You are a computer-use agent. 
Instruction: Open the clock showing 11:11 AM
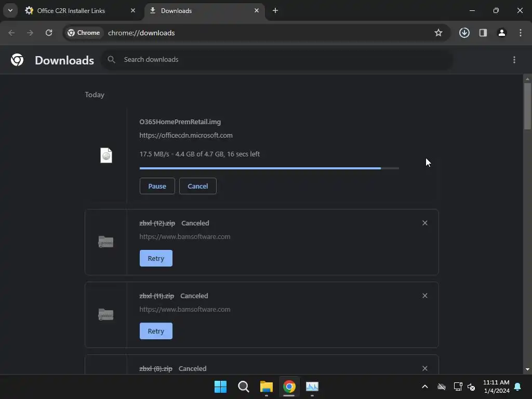tap(496, 387)
